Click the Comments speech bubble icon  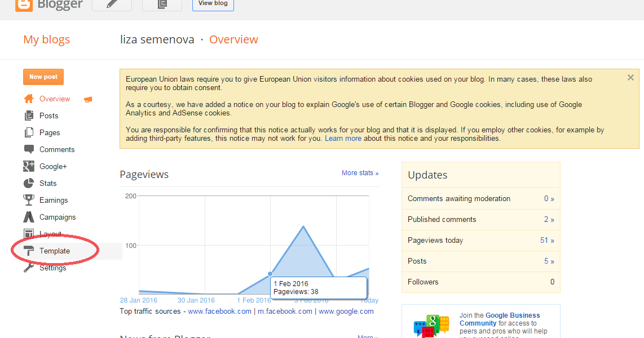29,149
